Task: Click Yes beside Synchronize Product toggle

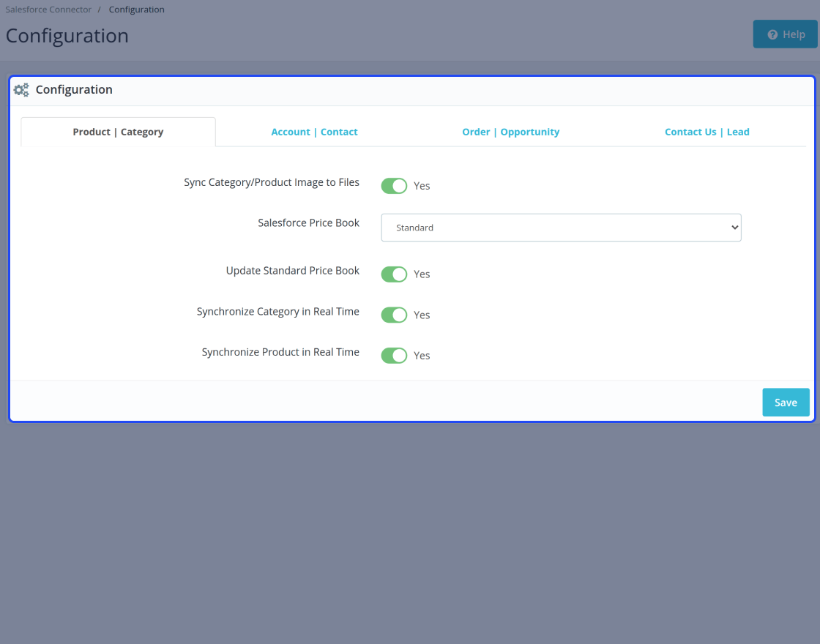Action: [422, 356]
